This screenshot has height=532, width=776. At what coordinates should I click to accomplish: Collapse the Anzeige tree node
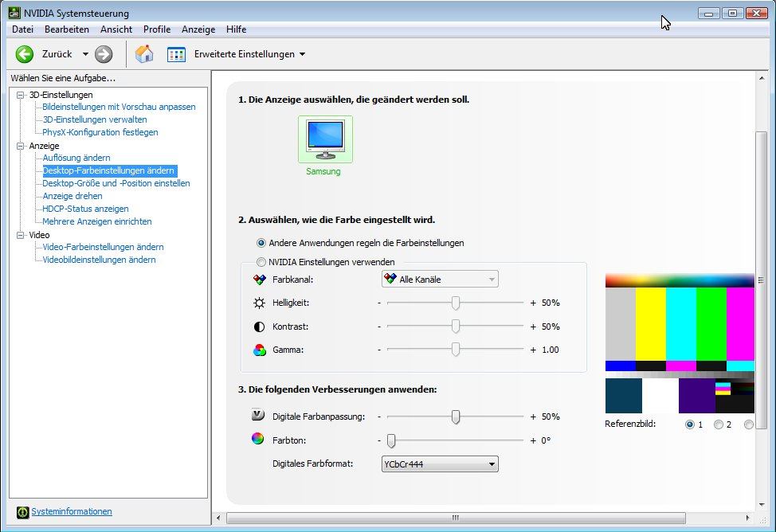pos(20,146)
